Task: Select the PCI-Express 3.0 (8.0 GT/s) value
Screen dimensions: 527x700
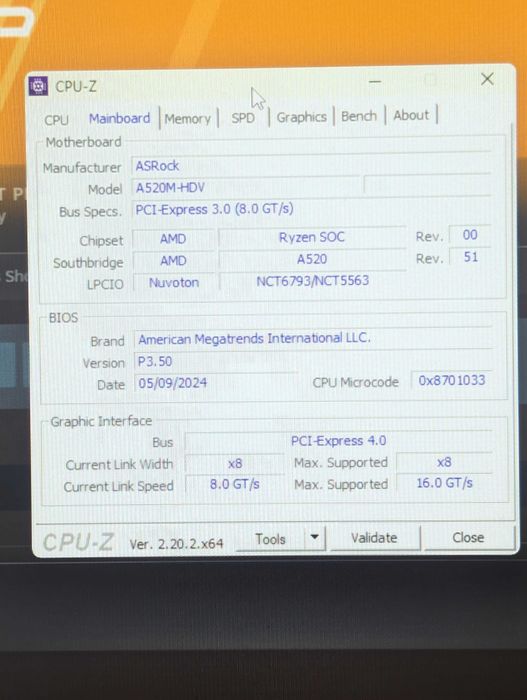Action: tap(214, 209)
